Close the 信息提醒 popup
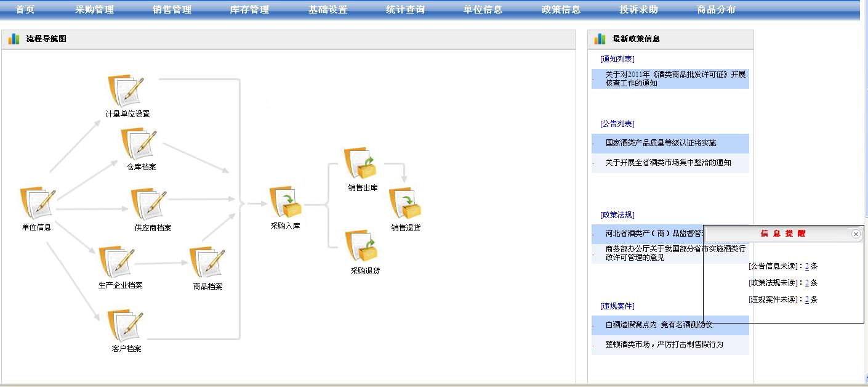This screenshot has height=387, width=868. (x=856, y=234)
